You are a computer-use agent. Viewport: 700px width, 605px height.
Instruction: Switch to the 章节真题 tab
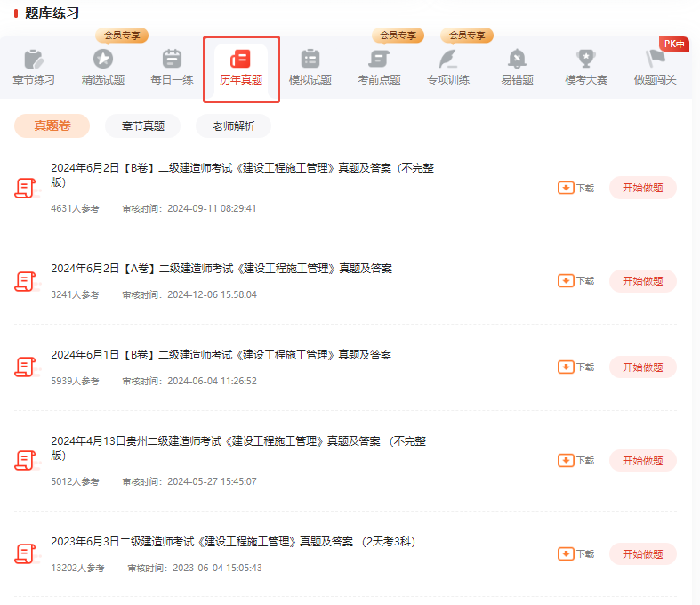click(143, 126)
